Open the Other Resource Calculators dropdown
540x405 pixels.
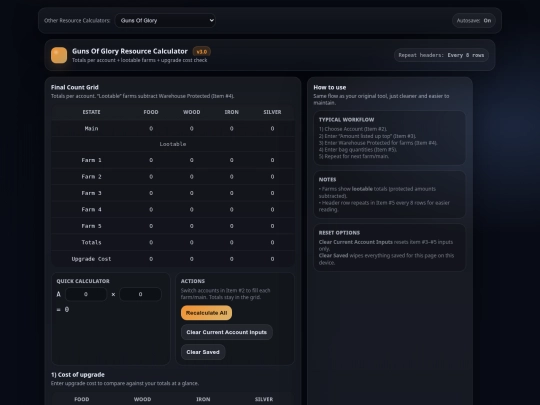tap(165, 20)
